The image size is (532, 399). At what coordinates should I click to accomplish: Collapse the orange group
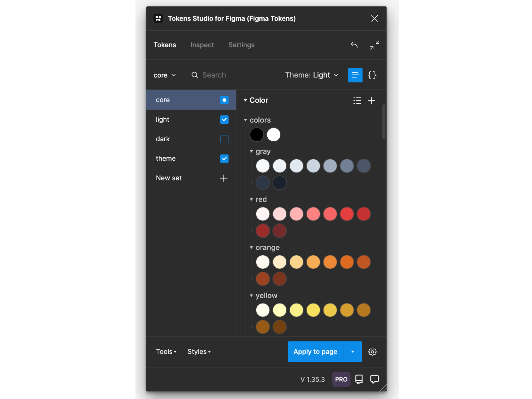click(x=265, y=248)
